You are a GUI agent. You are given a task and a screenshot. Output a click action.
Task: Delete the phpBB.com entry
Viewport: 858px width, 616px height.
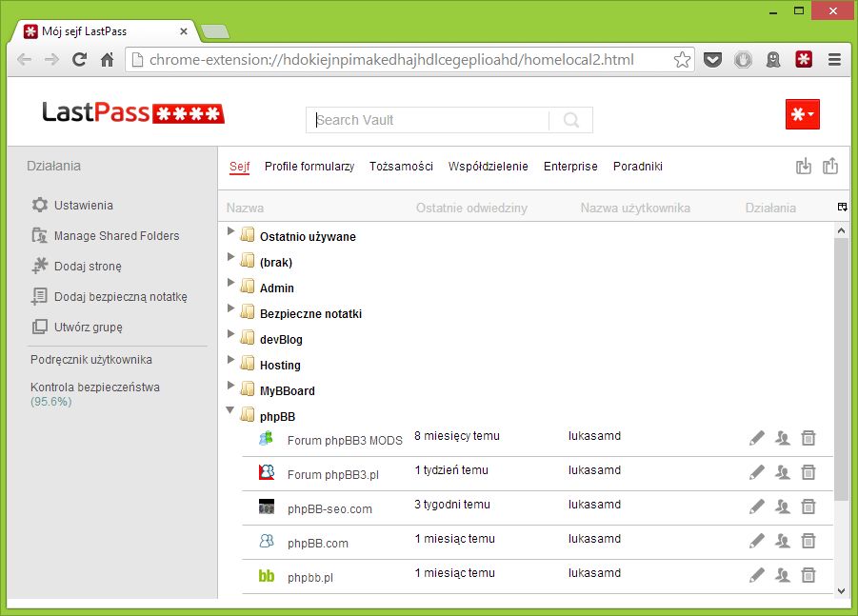[808, 541]
